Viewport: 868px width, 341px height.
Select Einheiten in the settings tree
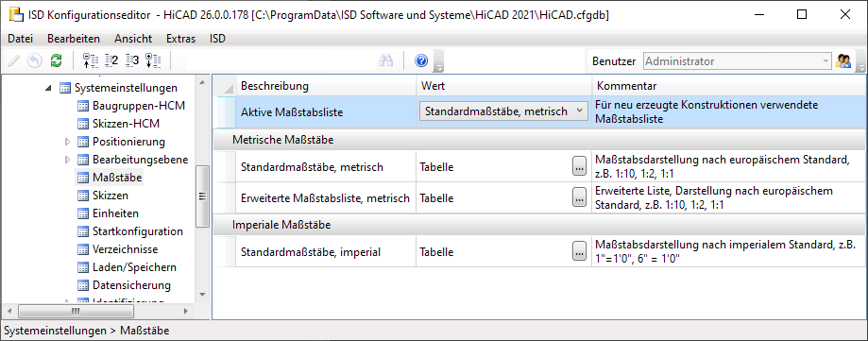point(115,213)
